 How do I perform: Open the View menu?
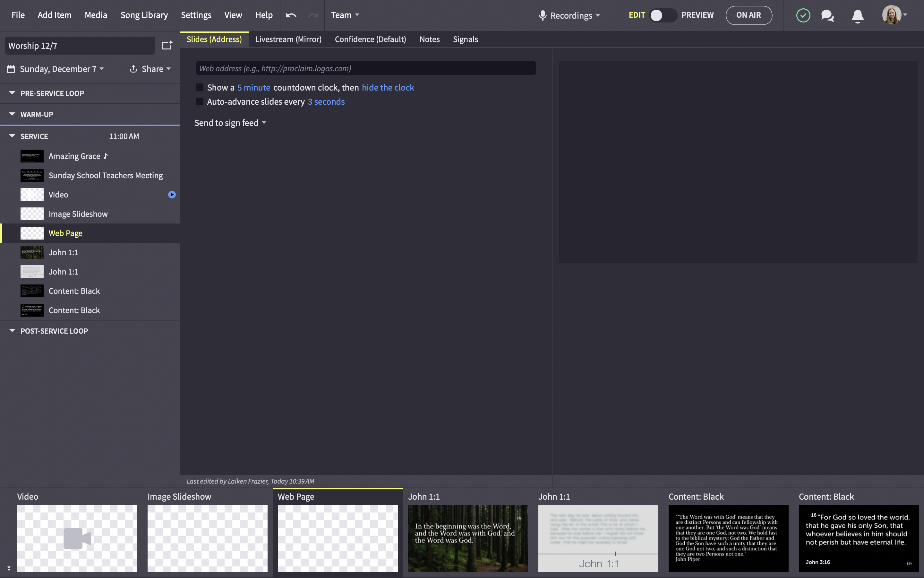click(x=233, y=15)
